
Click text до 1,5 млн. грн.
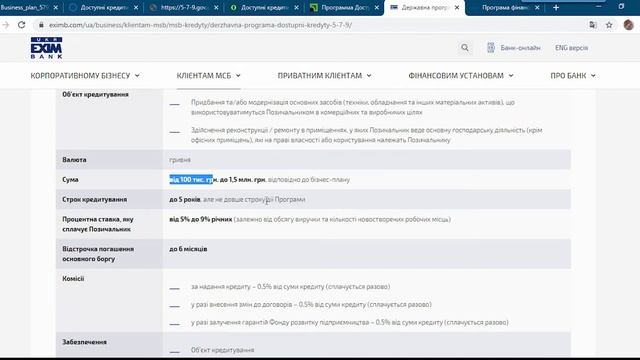[243, 180]
